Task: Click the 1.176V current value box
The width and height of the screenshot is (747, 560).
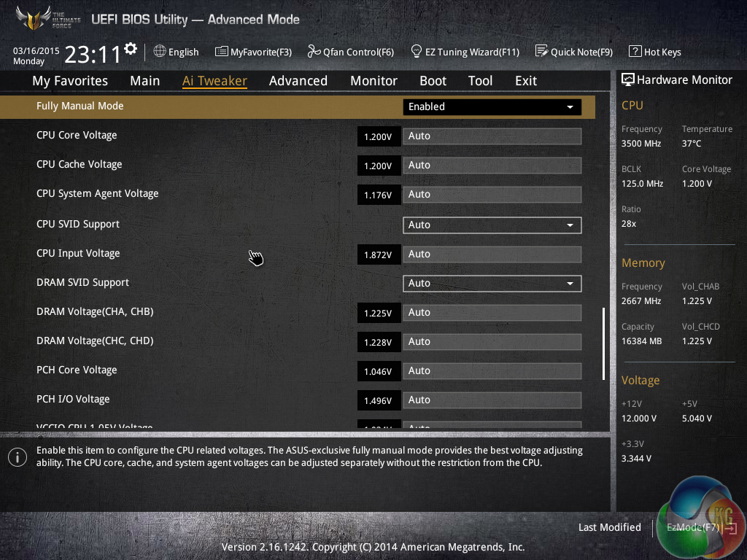Action: (379, 195)
